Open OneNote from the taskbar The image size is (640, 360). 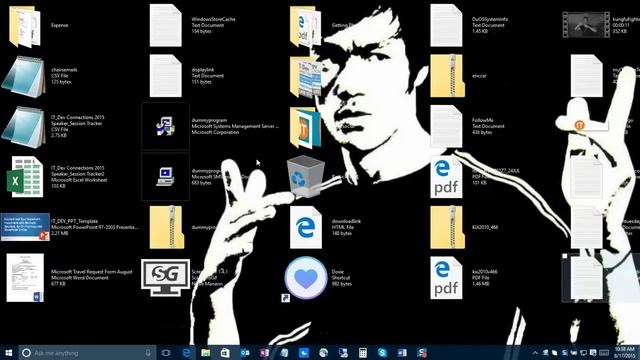[x=264, y=353]
